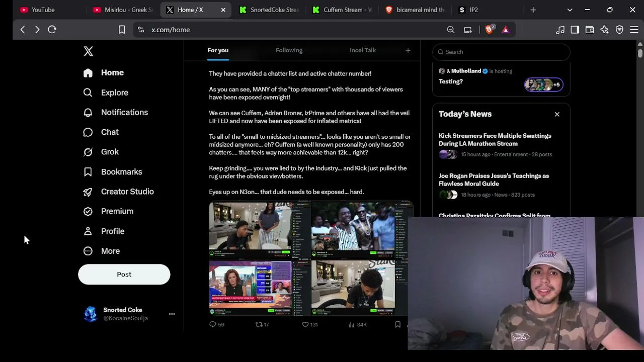The image size is (644, 362).
Task: Open Chat in the sidebar
Action: pos(101,132)
